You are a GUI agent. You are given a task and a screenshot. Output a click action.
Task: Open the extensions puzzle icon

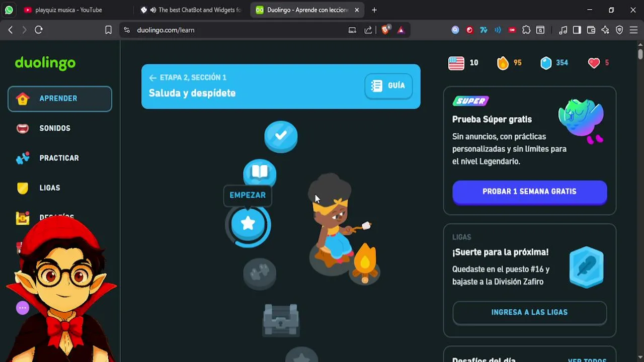526,30
